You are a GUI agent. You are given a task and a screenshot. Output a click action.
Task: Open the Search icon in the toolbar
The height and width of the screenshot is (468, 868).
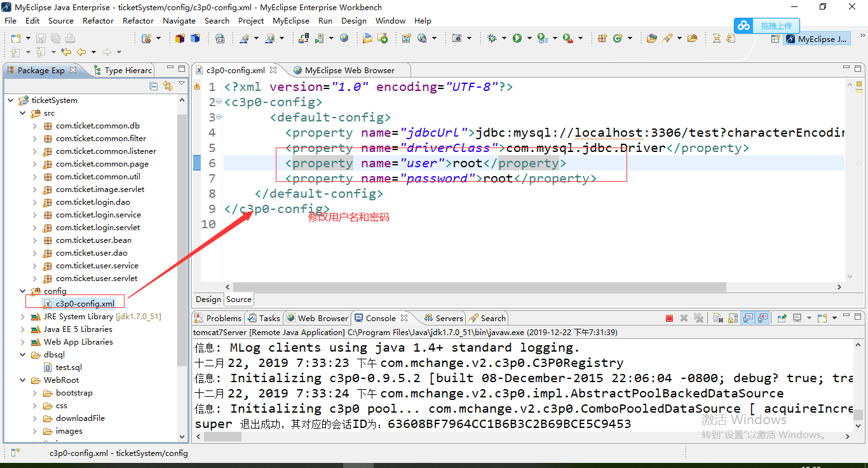pos(667,38)
